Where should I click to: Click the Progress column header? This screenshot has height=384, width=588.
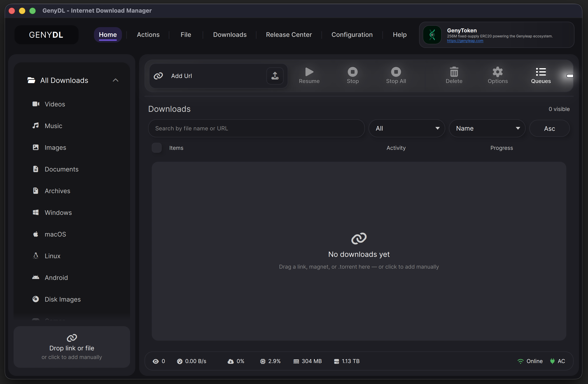pyautogui.click(x=501, y=148)
